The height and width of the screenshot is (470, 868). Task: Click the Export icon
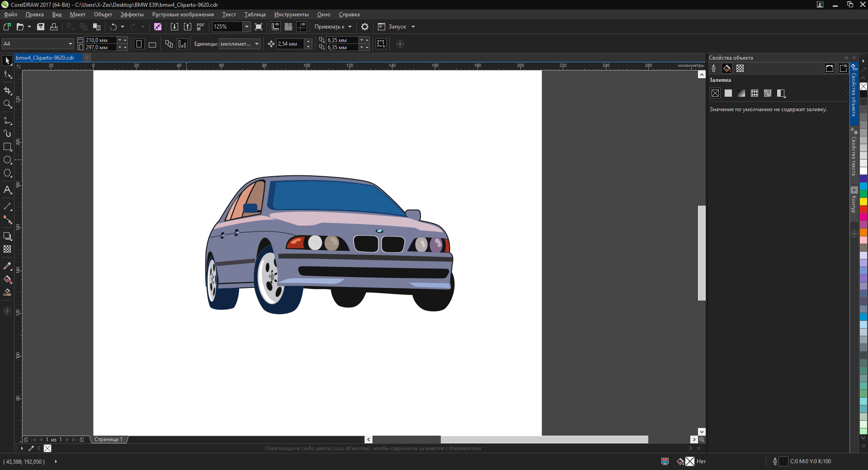click(x=188, y=27)
